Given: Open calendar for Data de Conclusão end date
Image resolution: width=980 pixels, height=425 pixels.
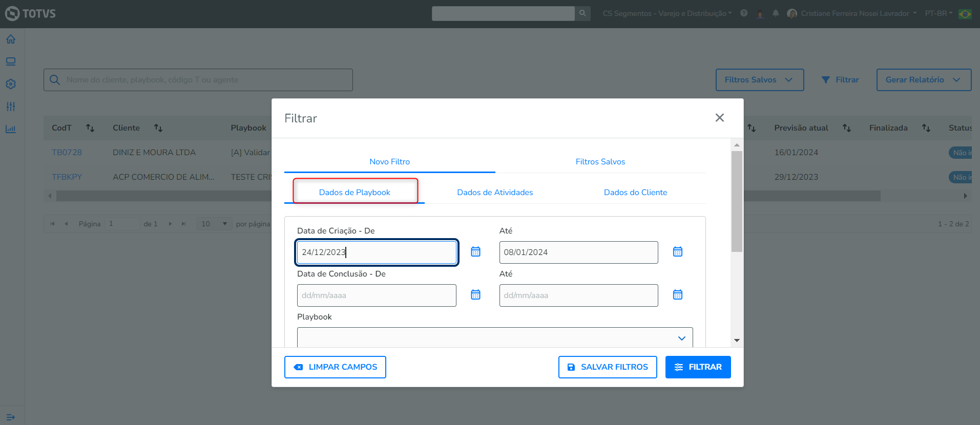Looking at the screenshot, I should 677,295.
